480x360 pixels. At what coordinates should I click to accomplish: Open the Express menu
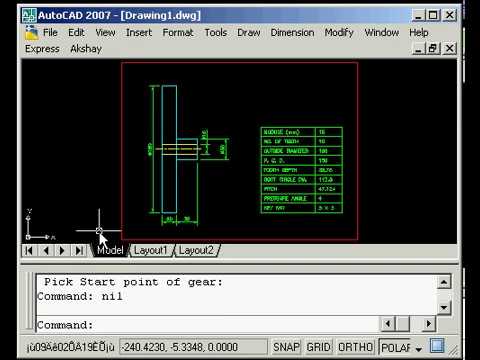[42, 49]
